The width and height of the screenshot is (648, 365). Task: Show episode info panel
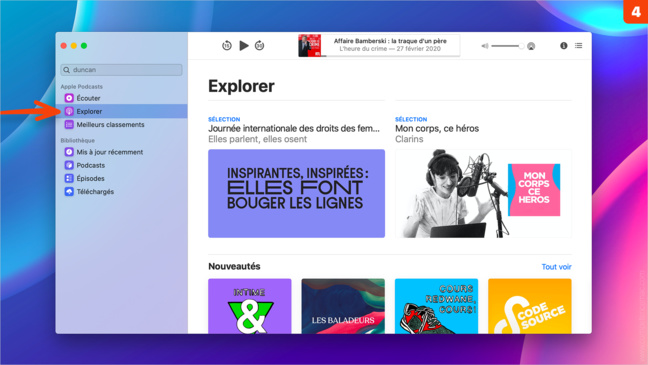point(564,45)
